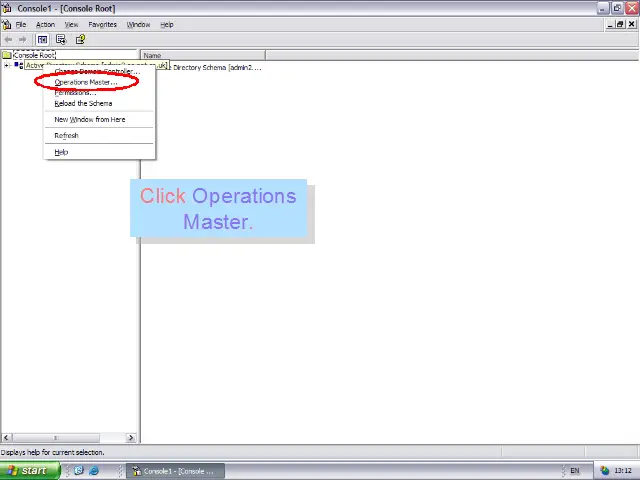This screenshot has width=640, height=480.
Task: Open the Action menu in menu bar
Action: click(x=45, y=24)
